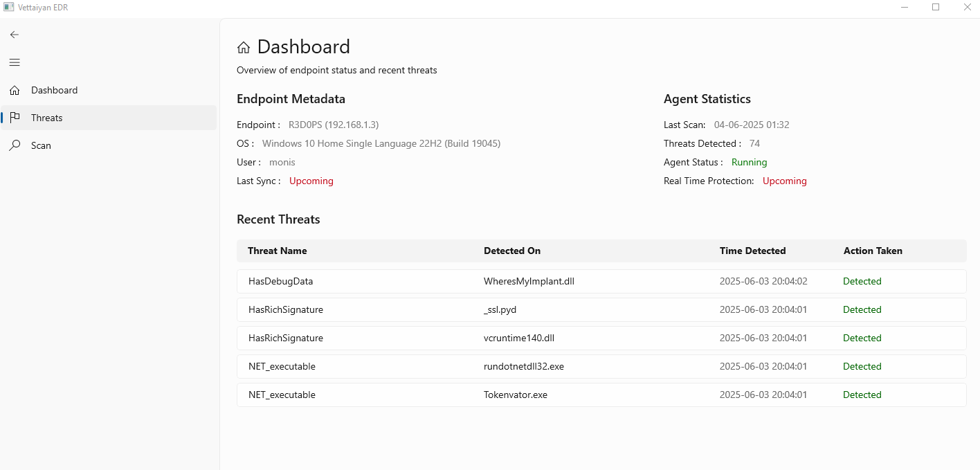
Task: Click the home icon beside Dashboard heading
Action: 244,48
